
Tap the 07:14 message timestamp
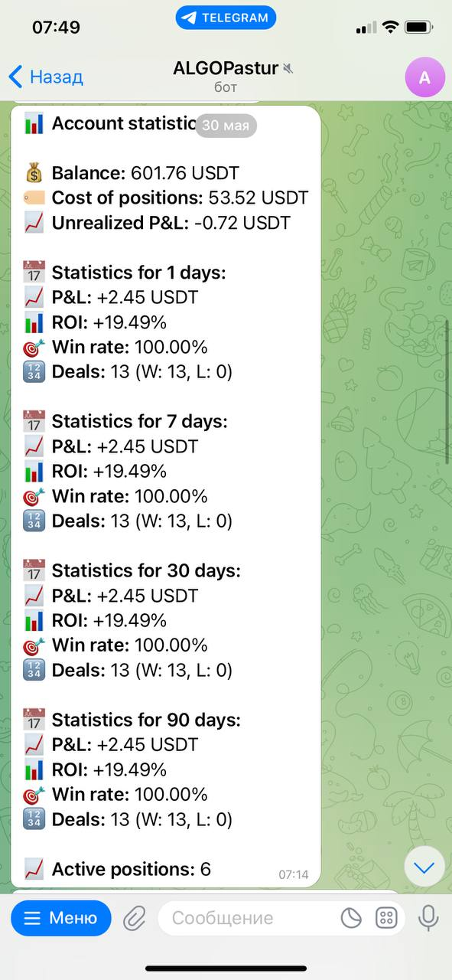pyautogui.click(x=293, y=874)
